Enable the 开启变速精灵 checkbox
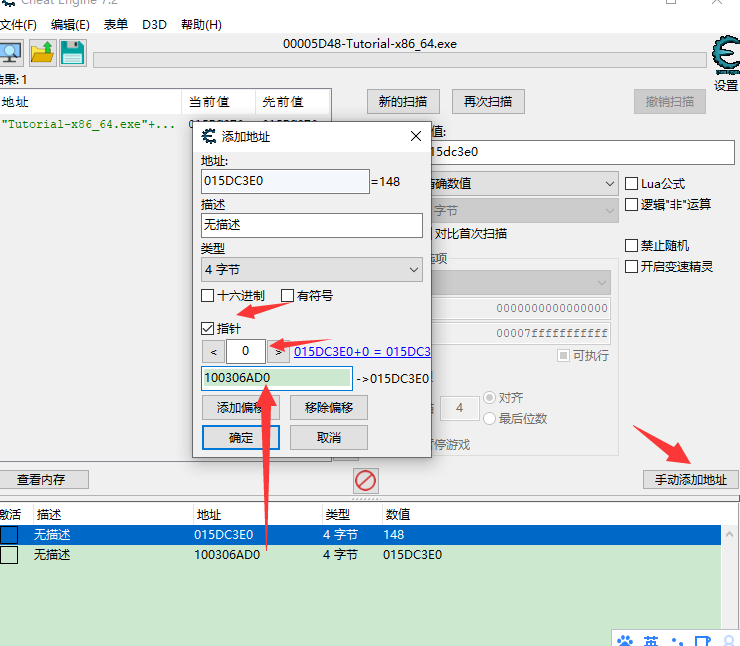This screenshot has width=740, height=646. point(631,267)
